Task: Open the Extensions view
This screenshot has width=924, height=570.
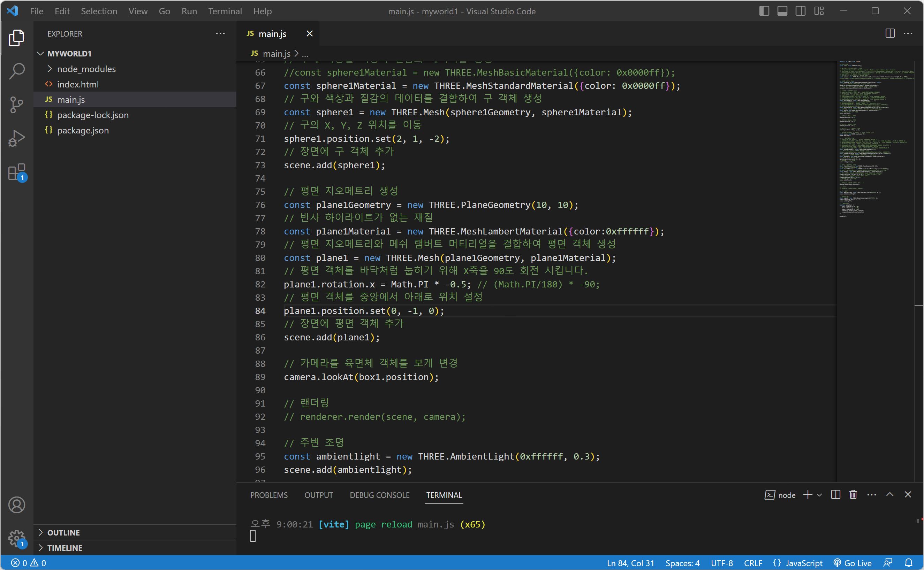Action: click(x=17, y=172)
